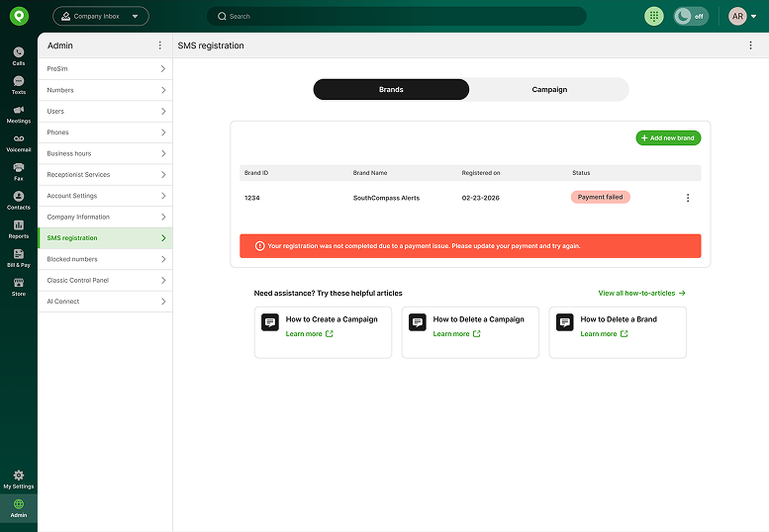This screenshot has width=769, height=532.
Task: Open the Store section
Action: 18,286
